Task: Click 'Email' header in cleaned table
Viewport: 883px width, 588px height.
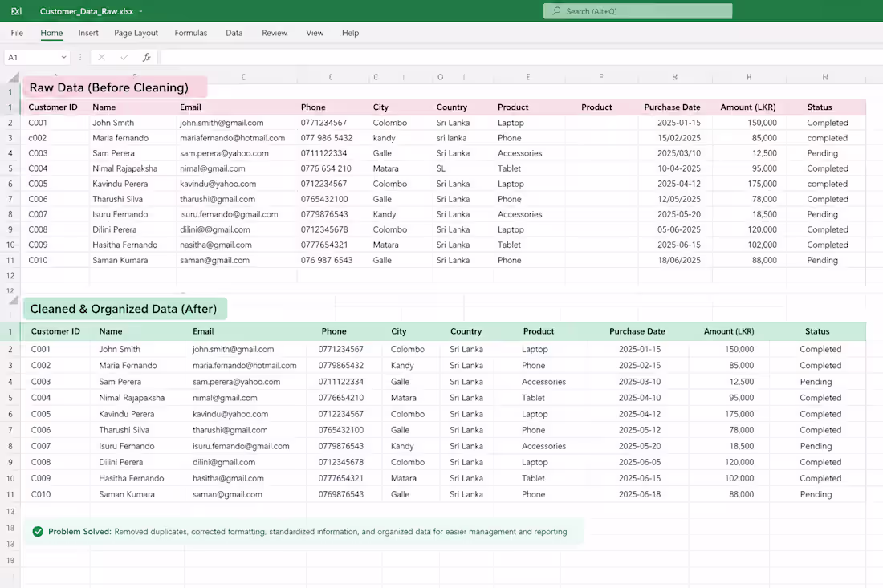Action: coord(203,331)
